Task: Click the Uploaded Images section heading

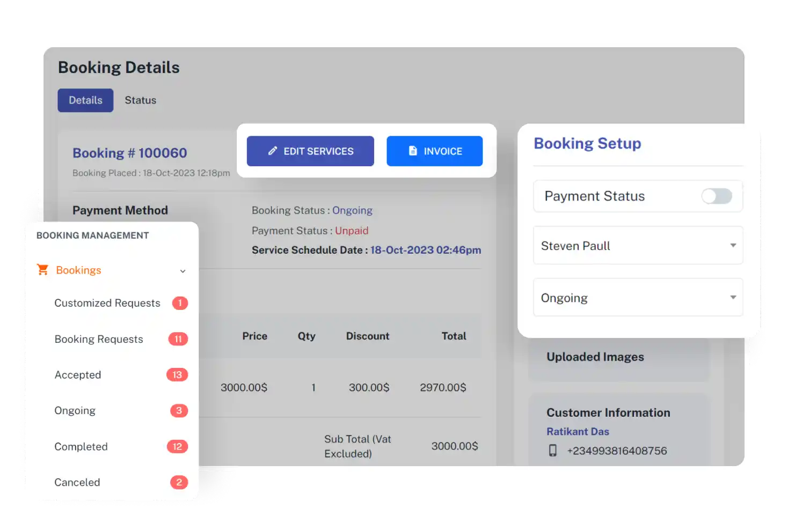Action: 595,357
